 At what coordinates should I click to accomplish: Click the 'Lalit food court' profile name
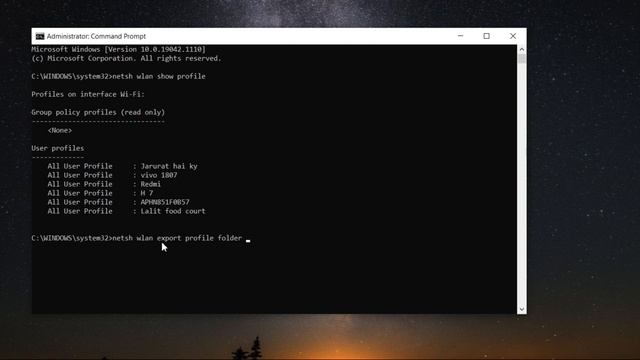[x=173, y=211]
